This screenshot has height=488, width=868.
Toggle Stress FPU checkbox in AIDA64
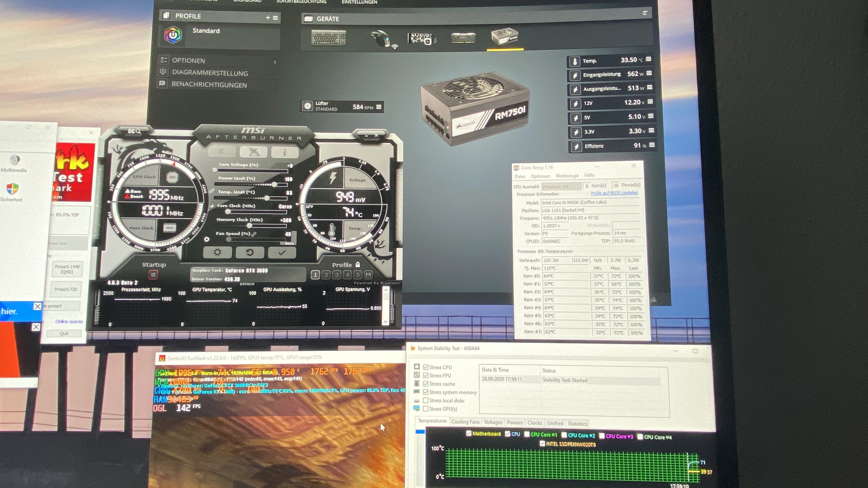[426, 375]
